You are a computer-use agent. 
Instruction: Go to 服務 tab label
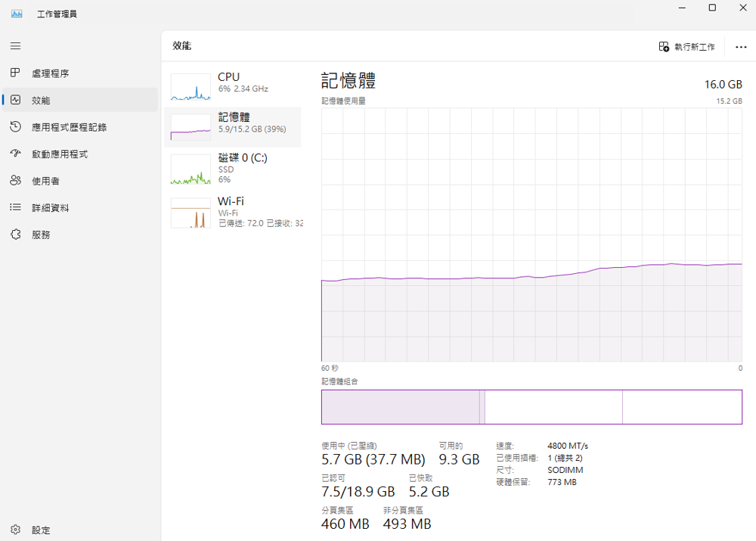click(x=41, y=235)
